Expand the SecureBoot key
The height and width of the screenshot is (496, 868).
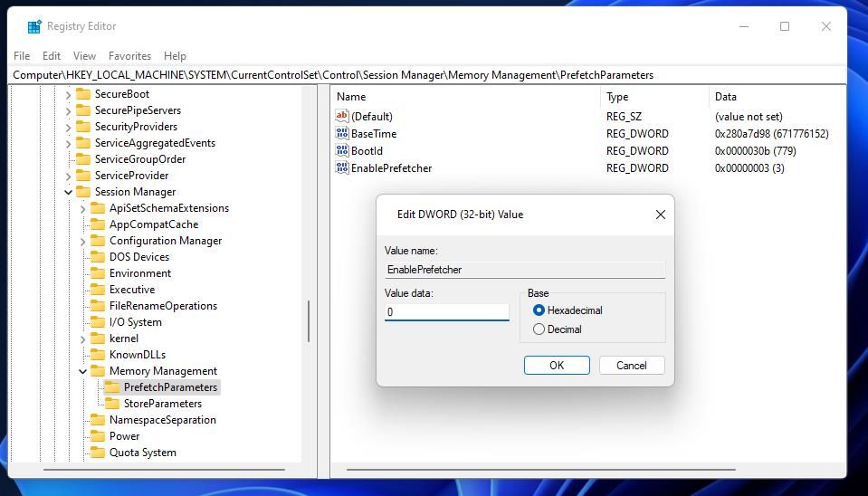(x=68, y=95)
